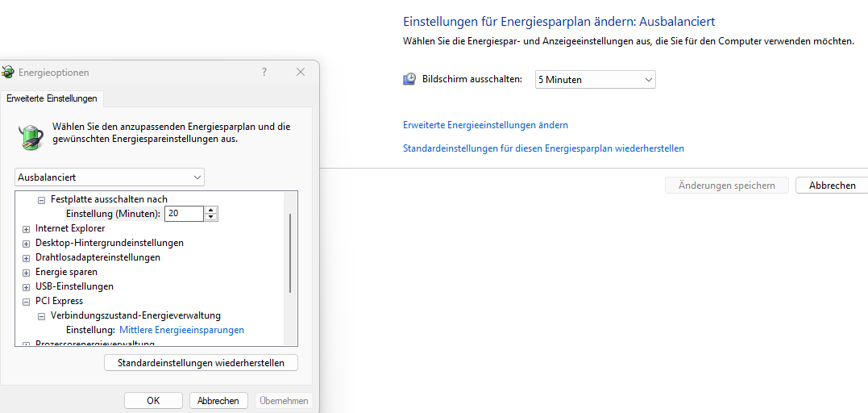Expand Drahtlosadaptereinstellungen node
Image resolution: width=868 pixels, height=413 pixels.
click(x=26, y=258)
